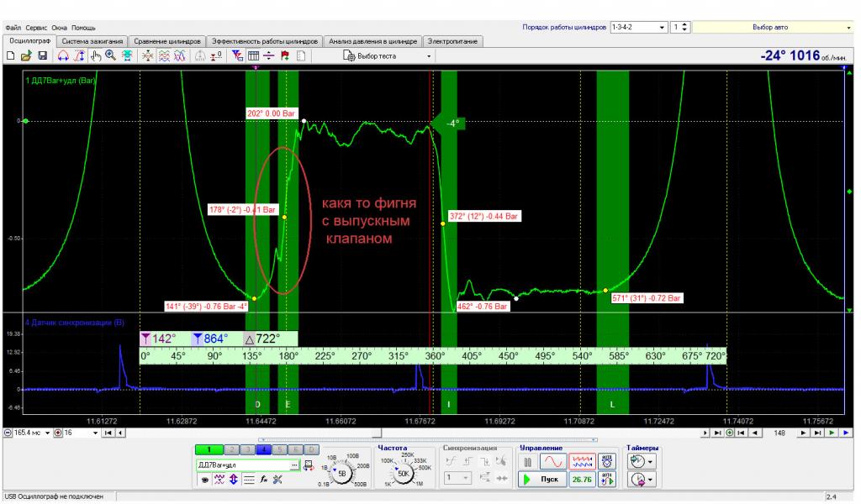
Task: Click the Пуск start button
Action: tap(541, 480)
